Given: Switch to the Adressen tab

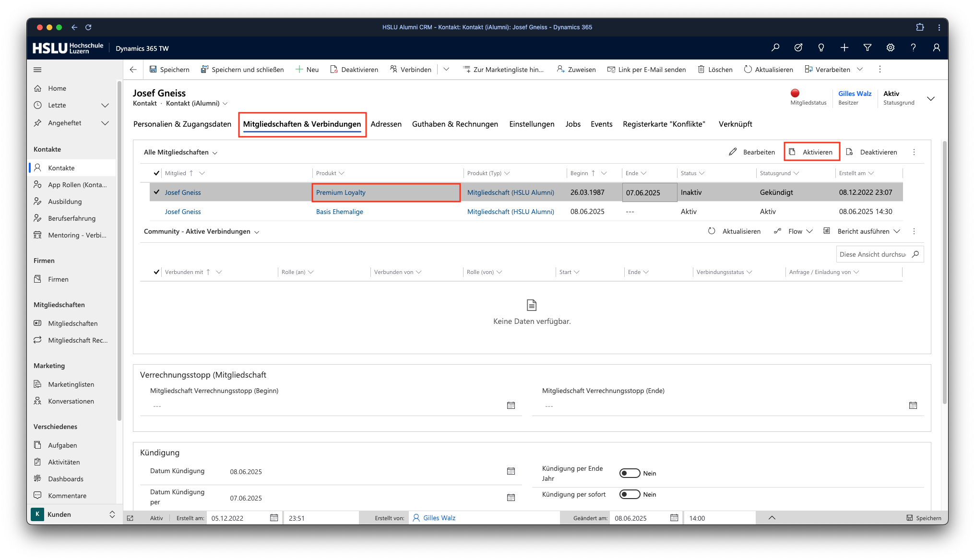Looking at the screenshot, I should pos(386,124).
